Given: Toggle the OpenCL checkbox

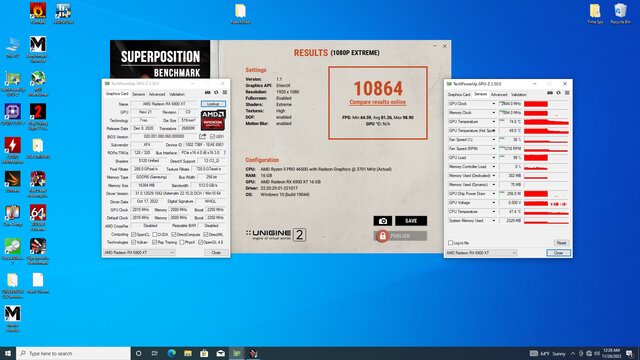Looking at the screenshot, I should [x=133, y=234].
